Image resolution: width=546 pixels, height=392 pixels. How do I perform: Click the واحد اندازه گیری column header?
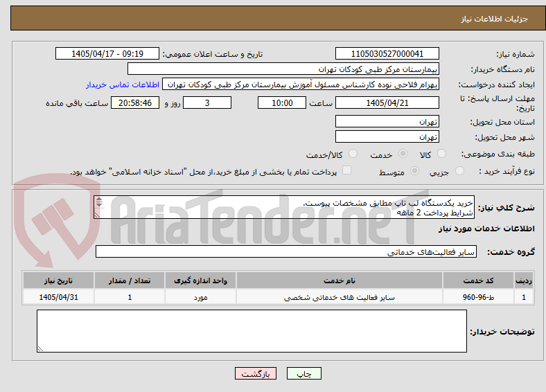(200, 280)
